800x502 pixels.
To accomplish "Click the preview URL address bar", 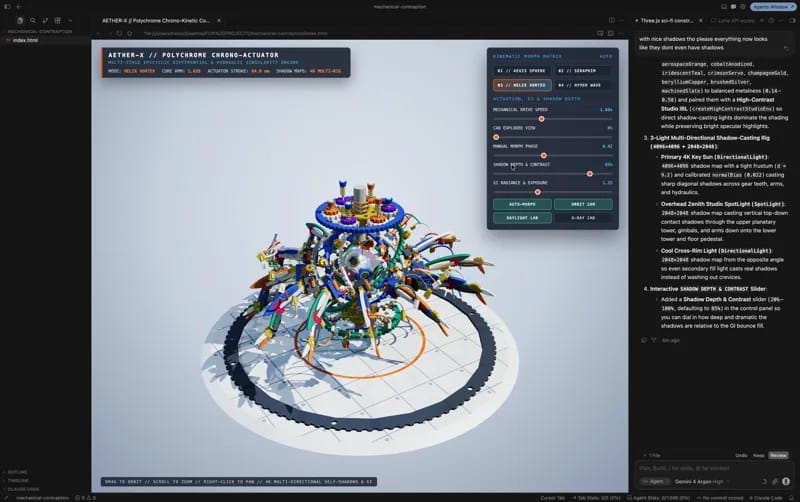I will pos(236,33).
